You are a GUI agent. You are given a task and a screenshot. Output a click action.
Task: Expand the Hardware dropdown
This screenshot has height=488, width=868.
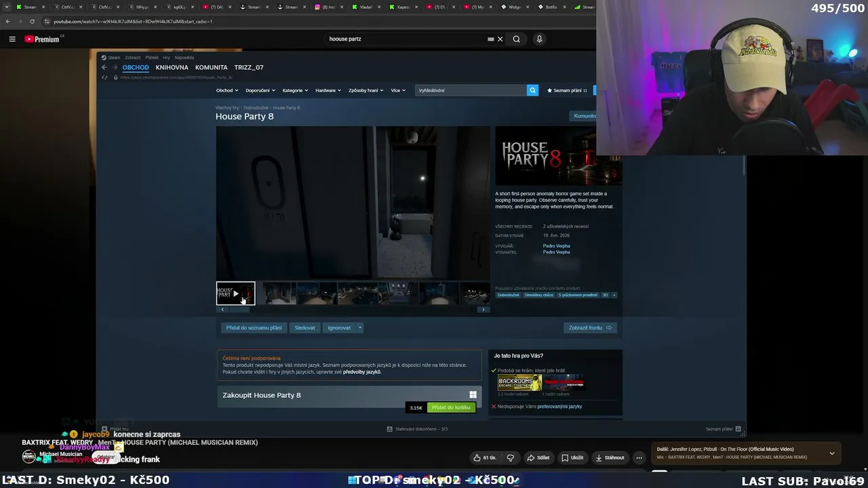328,90
